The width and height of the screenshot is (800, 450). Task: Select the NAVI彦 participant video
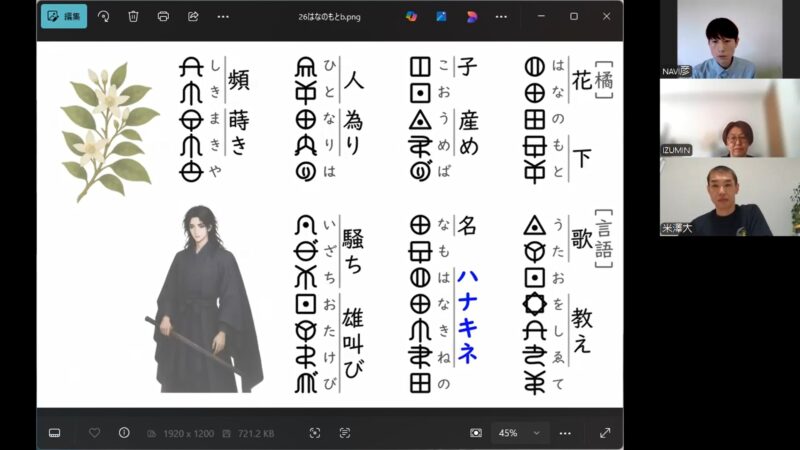(730, 39)
